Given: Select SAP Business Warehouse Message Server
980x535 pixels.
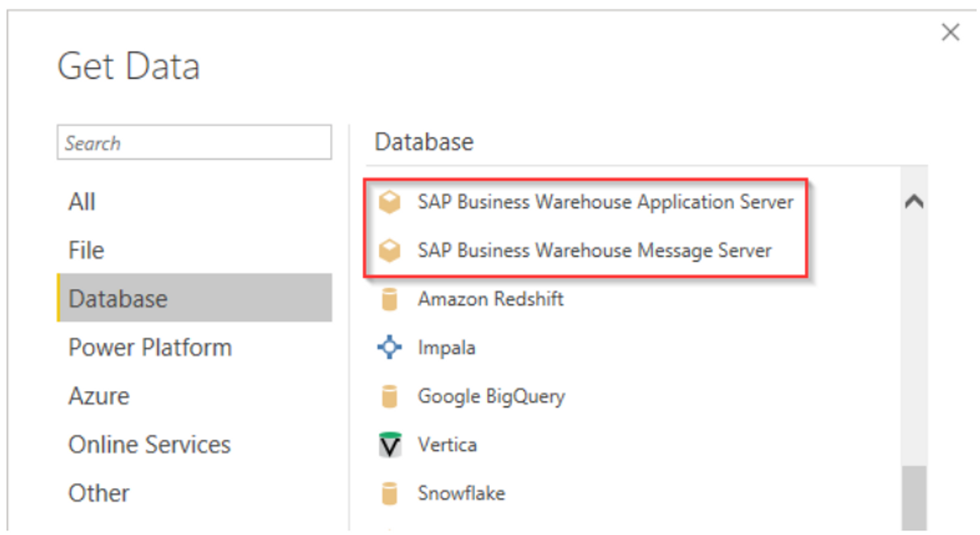Looking at the screenshot, I should click(x=595, y=250).
